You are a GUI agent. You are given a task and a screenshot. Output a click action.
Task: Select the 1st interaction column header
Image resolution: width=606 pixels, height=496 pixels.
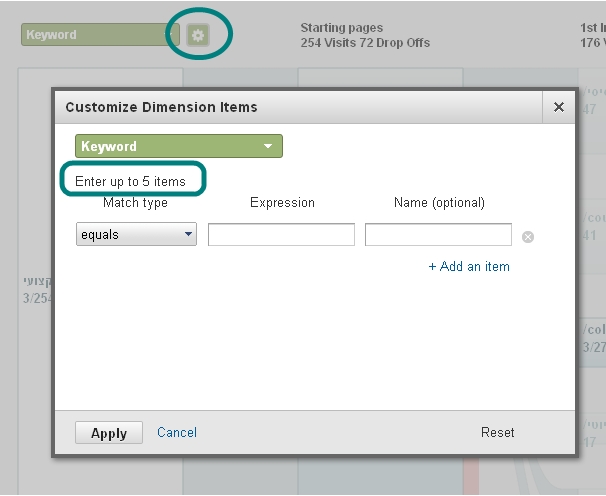click(591, 36)
